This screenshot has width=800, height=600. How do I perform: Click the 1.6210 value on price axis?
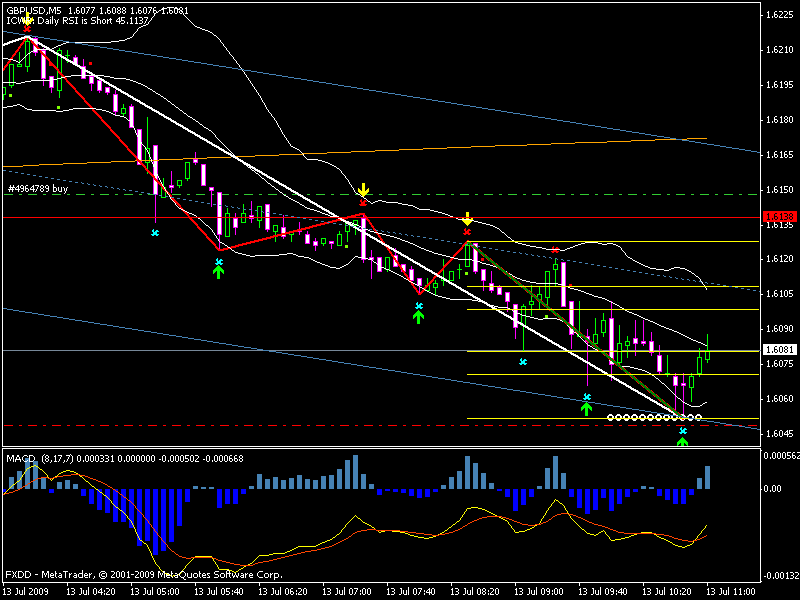coord(780,50)
